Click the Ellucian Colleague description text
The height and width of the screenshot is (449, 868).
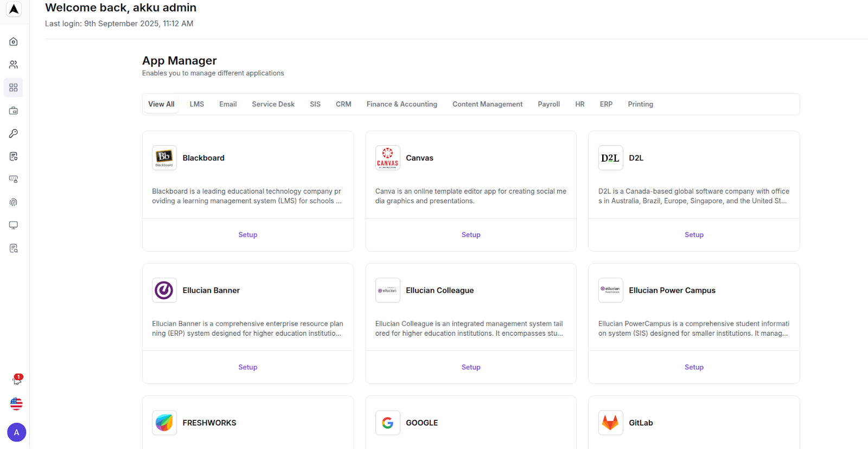(x=469, y=328)
